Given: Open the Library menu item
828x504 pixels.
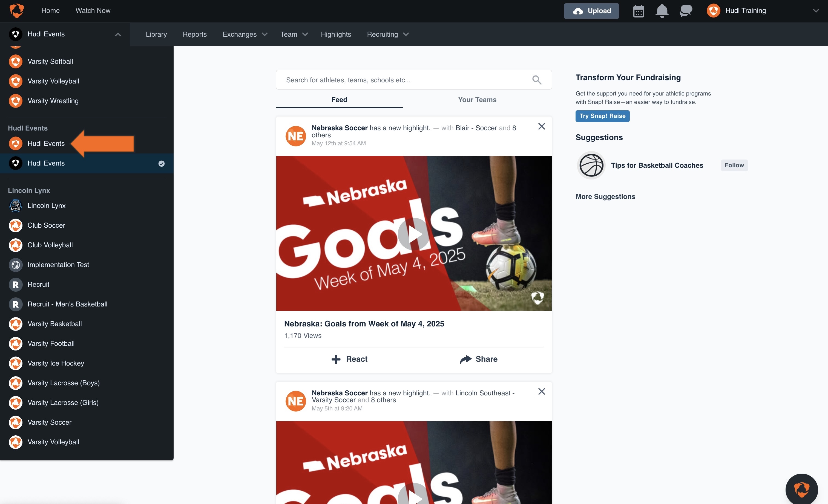Looking at the screenshot, I should (156, 34).
